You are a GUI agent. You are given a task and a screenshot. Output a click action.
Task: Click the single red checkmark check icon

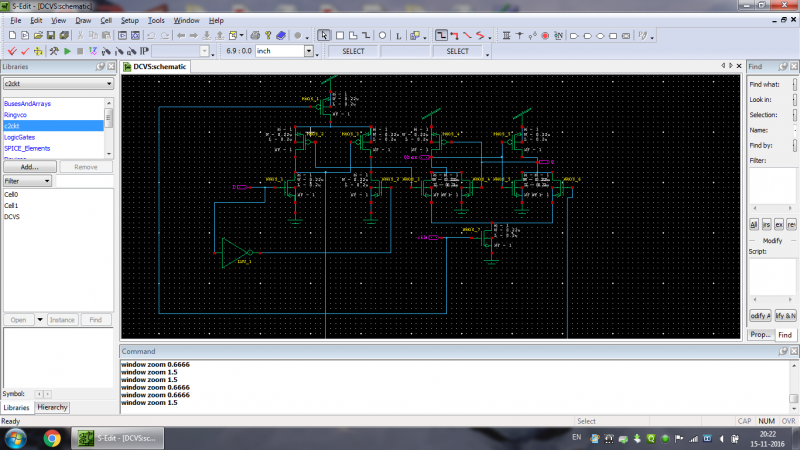[x=25, y=51]
